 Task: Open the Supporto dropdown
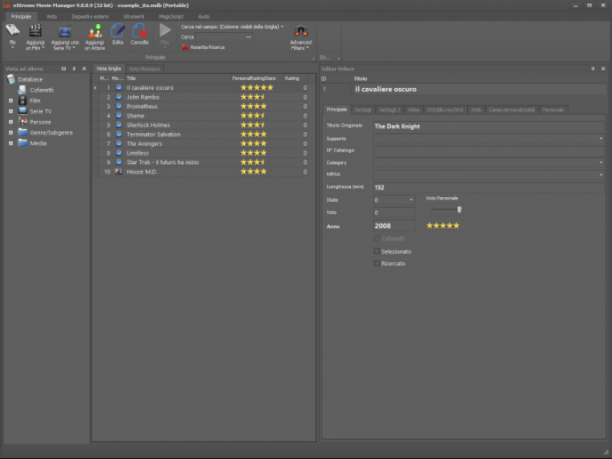click(601, 139)
